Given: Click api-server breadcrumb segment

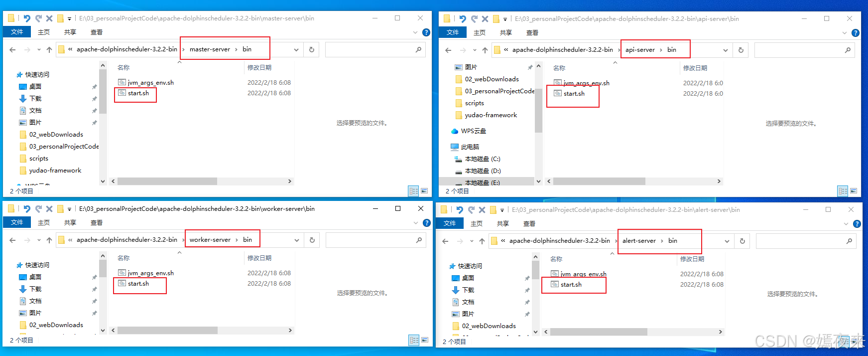Looking at the screenshot, I should coord(640,50).
